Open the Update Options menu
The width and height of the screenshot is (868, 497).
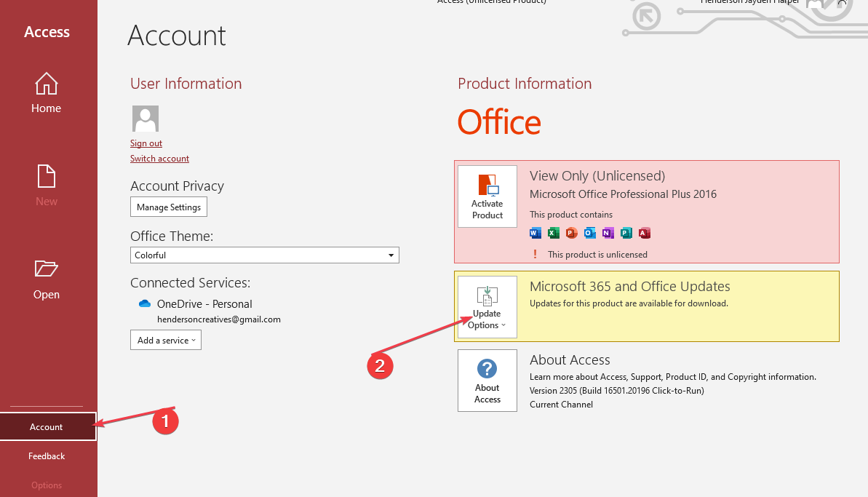tap(487, 307)
